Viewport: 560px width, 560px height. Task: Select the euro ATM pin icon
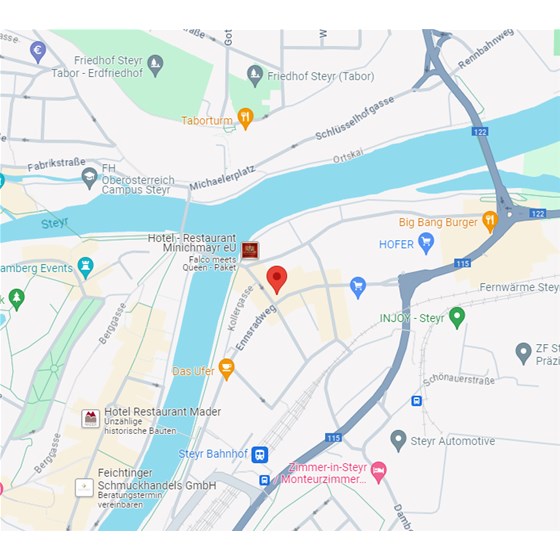tap(38, 52)
